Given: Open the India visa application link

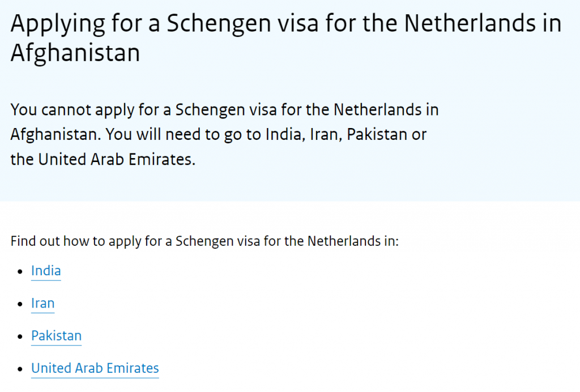Looking at the screenshot, I should pyautogui.click(x=45, y=271).
